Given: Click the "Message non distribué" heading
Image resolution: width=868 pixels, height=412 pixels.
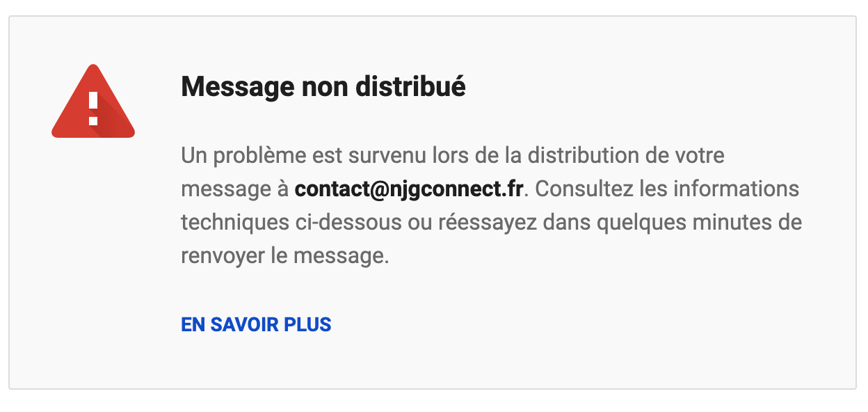Looking at the screenshot, I should pyautogui.click(x=323, y=88).
